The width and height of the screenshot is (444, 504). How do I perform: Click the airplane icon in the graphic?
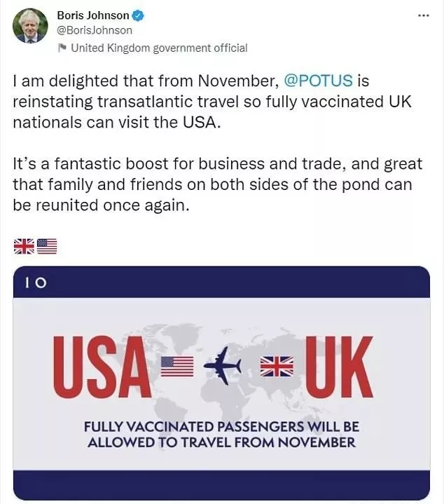[223, 366]
